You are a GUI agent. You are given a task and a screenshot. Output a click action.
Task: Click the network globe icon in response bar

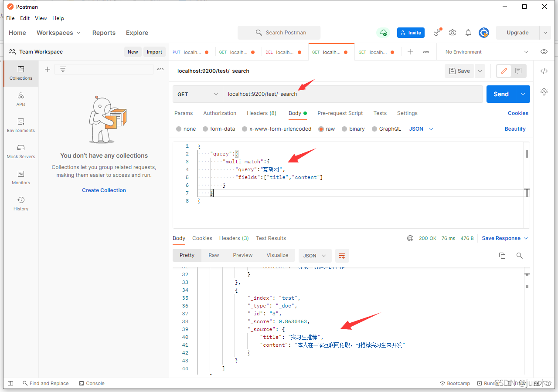(410, 238)
